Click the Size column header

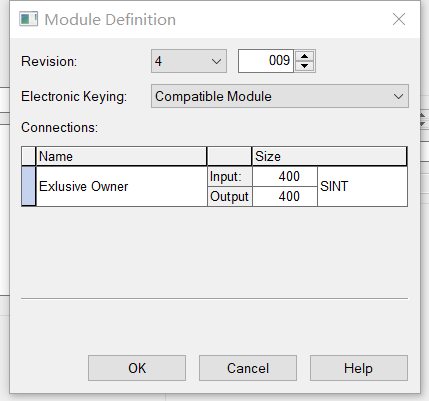[329, 156]
